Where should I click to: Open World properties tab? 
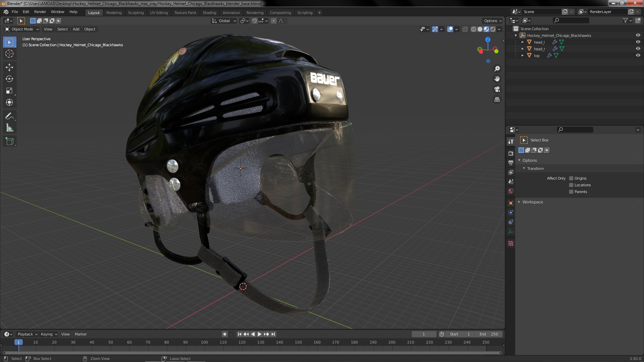click(x=511, y=191)
